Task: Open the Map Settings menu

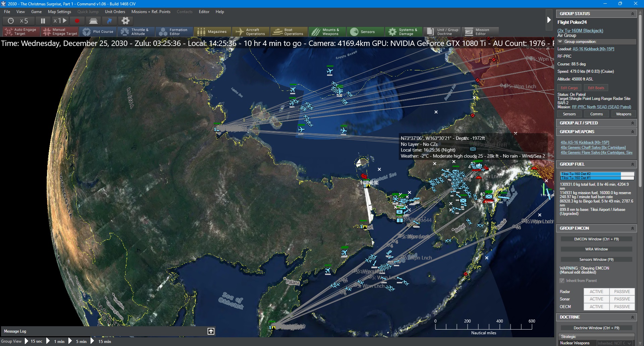Action: pos(60,12)
